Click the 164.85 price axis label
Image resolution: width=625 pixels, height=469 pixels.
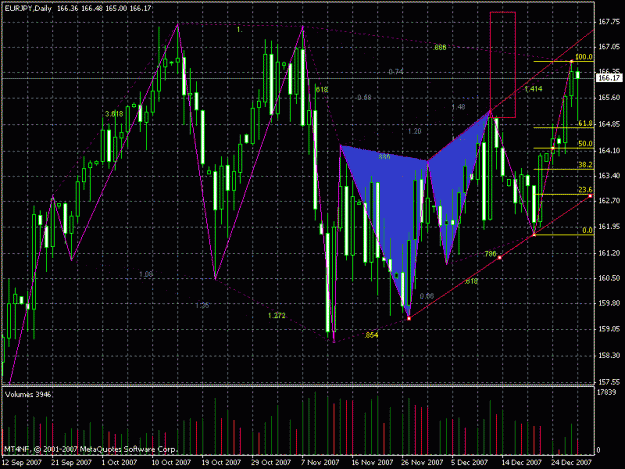point(609,124)
